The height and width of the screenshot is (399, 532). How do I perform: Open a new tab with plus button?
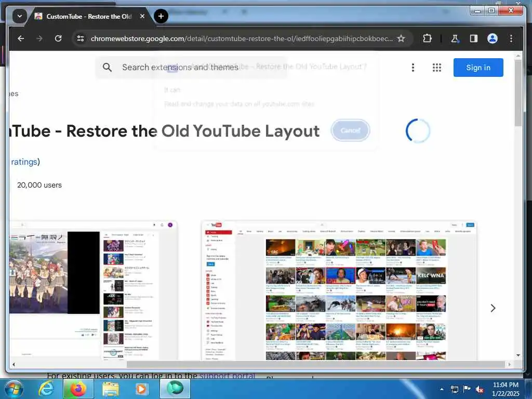click(161, 16)
